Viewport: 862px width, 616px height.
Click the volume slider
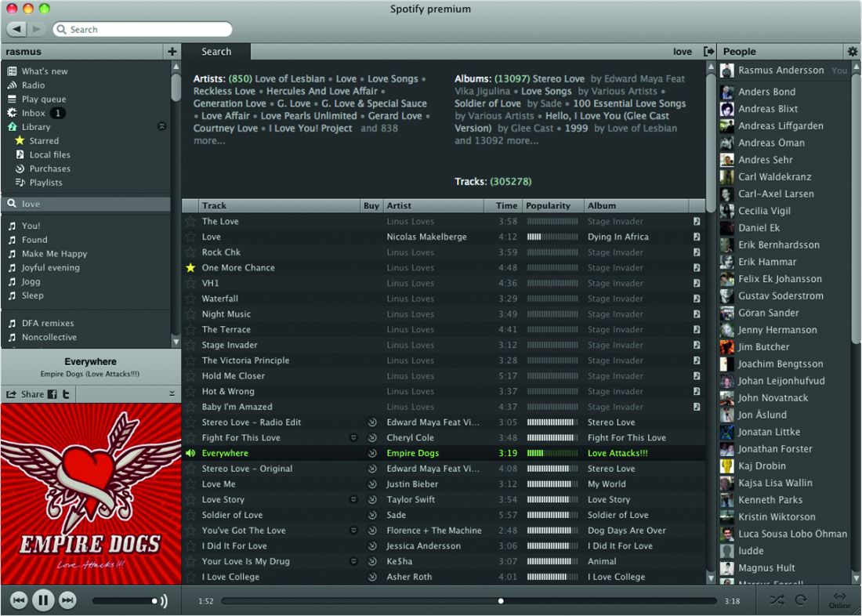pos(124,601)
